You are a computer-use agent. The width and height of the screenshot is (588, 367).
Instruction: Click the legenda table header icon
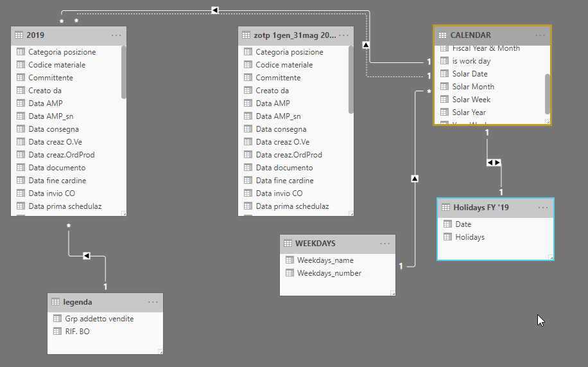click(55, 301)
